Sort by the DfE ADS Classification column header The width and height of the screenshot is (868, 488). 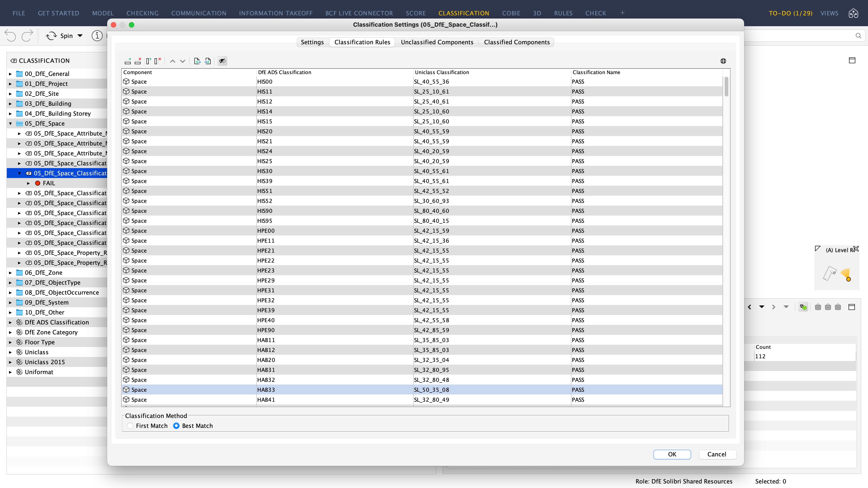pos(335,72)
